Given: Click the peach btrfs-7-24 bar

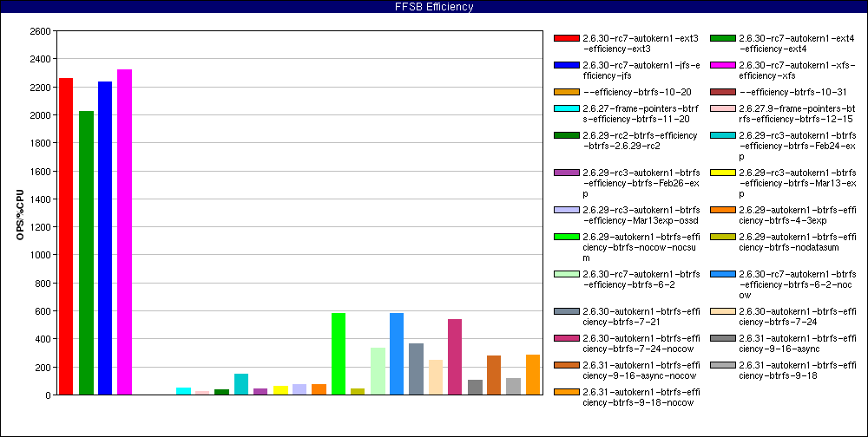Looking at the screenshot, I should coord(436,377).
